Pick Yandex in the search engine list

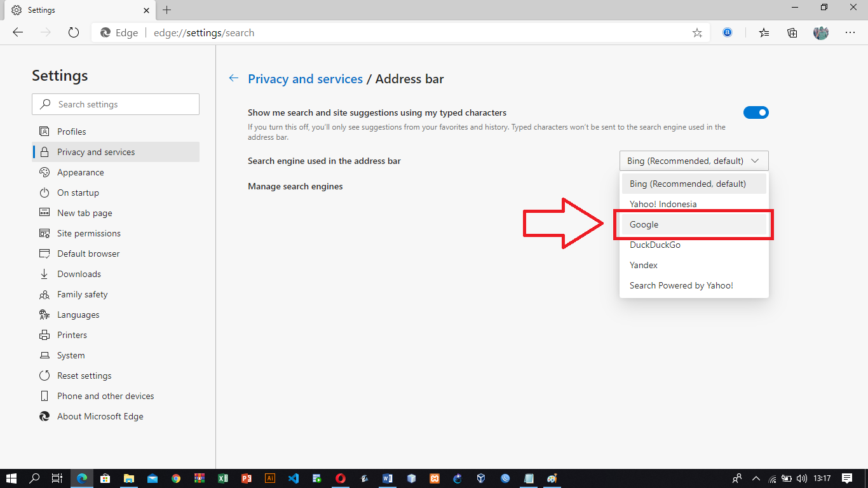(694, 265)
